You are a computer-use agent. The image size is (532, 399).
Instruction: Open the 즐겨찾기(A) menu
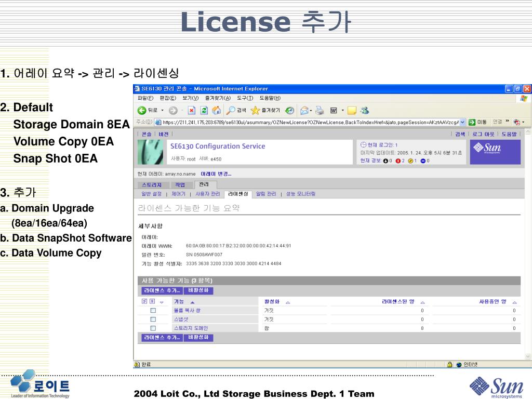point(218,98)
